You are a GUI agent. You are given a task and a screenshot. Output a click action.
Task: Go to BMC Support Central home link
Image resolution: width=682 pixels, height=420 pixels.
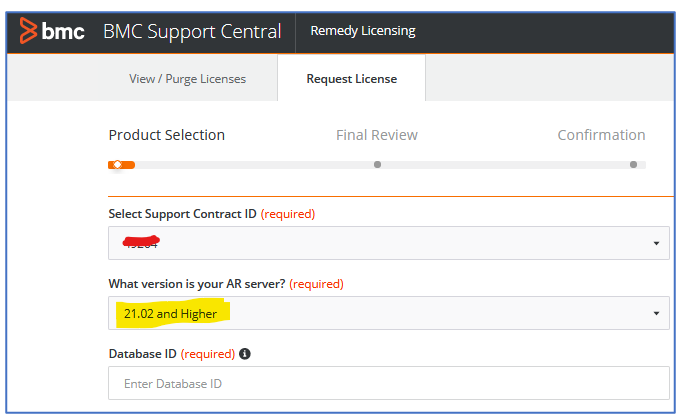point(192,31)
